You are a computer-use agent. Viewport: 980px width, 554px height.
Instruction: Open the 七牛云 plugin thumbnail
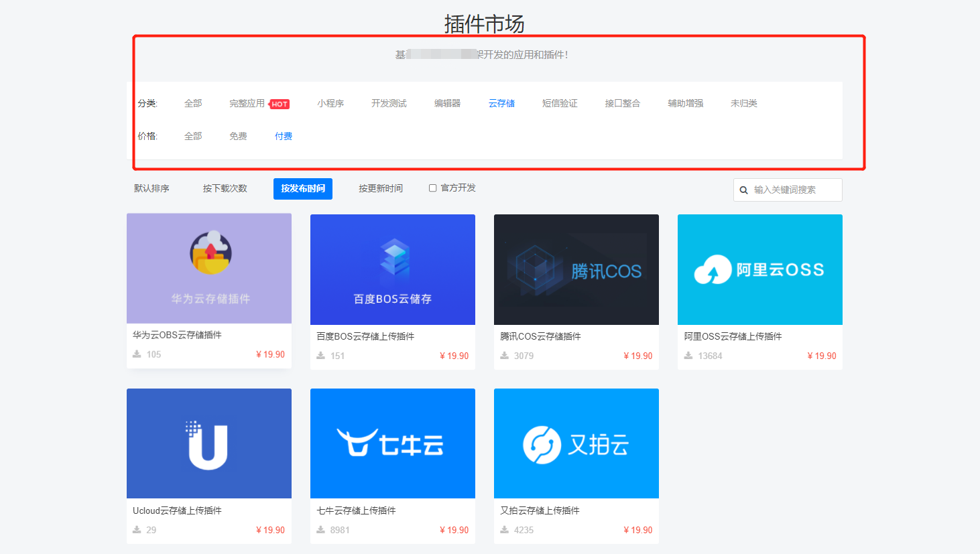(x=393, y=443)
